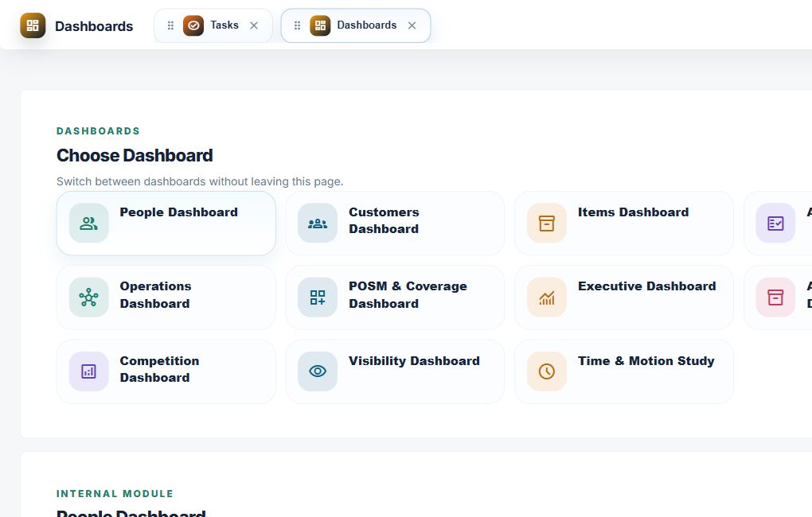Click the Time & Motion clock icon

click(547, 371)
